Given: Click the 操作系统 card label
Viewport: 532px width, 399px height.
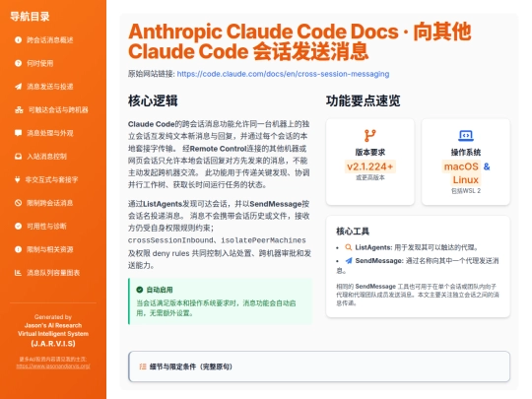Looking at the screenshot, I should [465, 152].
